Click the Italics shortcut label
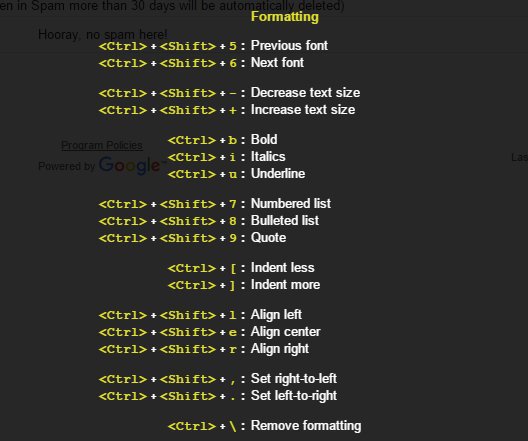Screen dimensions: 528x441 (x=268, y=157)
